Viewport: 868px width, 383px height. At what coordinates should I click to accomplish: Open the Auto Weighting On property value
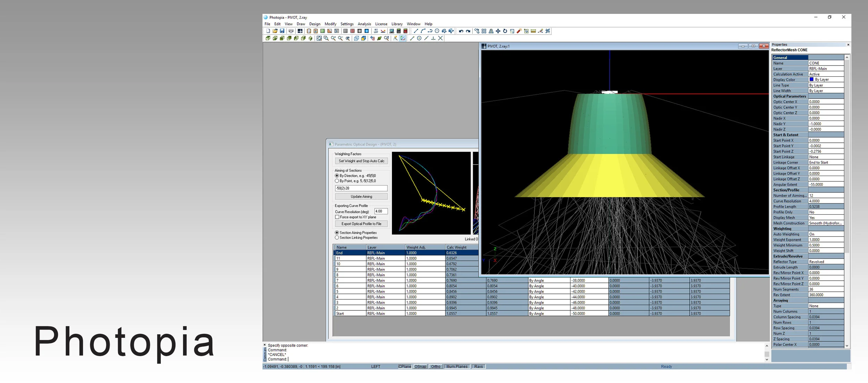pos(826,234)
